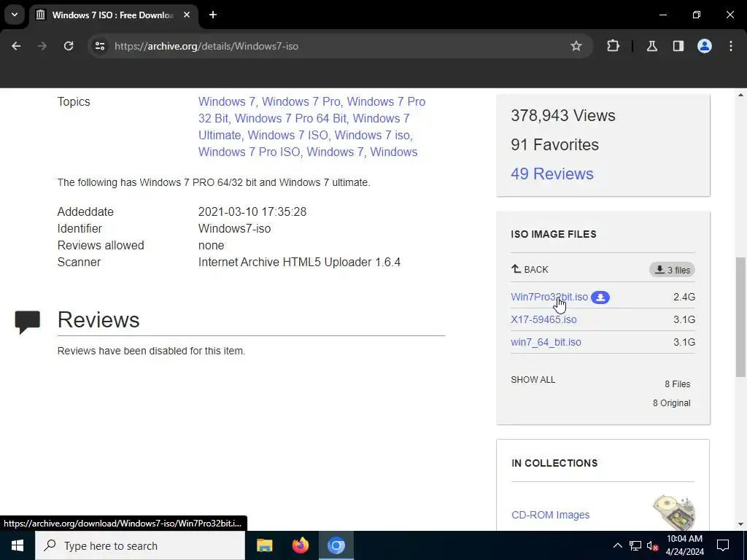Viewport: 747px width, 560px height.
Task: Click the 2.4G file size text
Action: pos(684,297)
